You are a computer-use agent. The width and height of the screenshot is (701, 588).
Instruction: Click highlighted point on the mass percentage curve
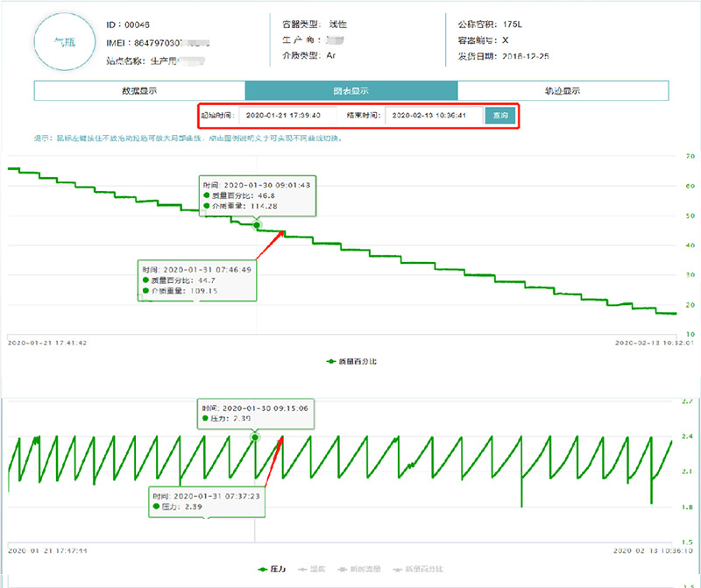coord(257,225)
